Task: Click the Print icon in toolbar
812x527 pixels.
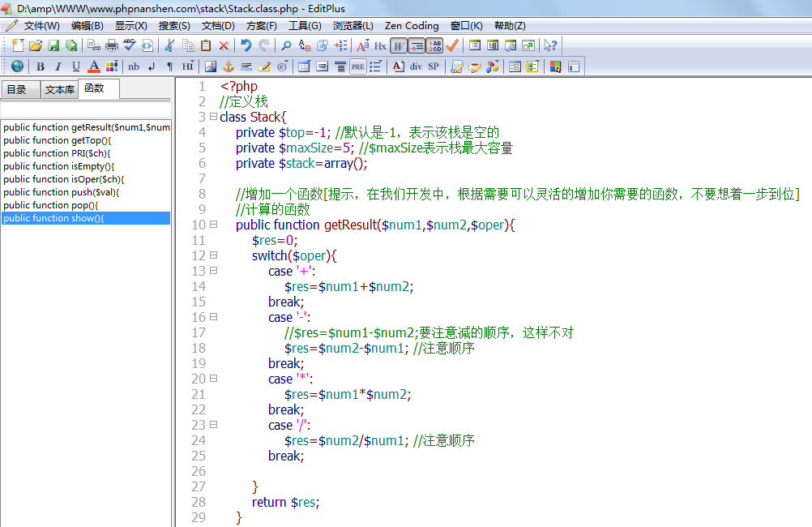Action: (x=112, y=45)
